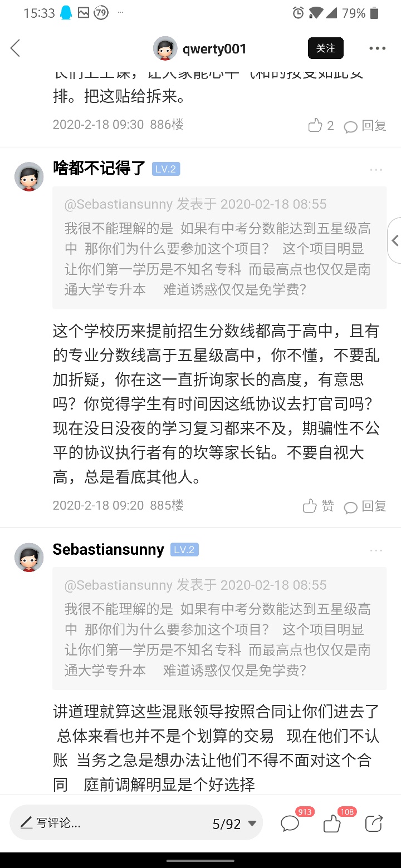Like the 886楼 comment with thumbs-up
Screen dimensions: 401x868
[x=316, y=126]
